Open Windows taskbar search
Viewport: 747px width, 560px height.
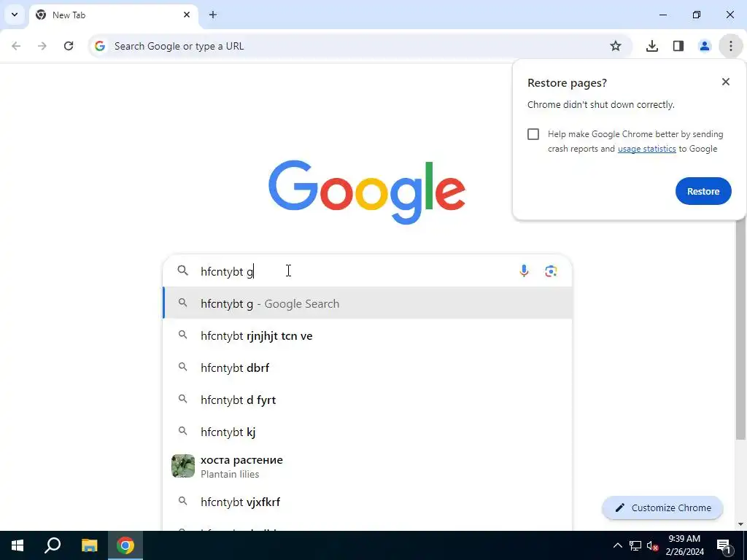53,545
